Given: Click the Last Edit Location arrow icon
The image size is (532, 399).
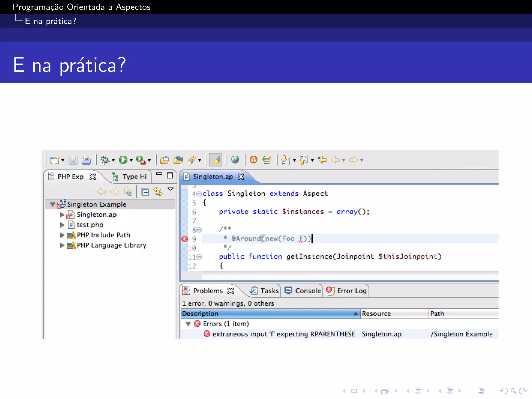Looking at the screenshot, I should [x=323, y=160].
